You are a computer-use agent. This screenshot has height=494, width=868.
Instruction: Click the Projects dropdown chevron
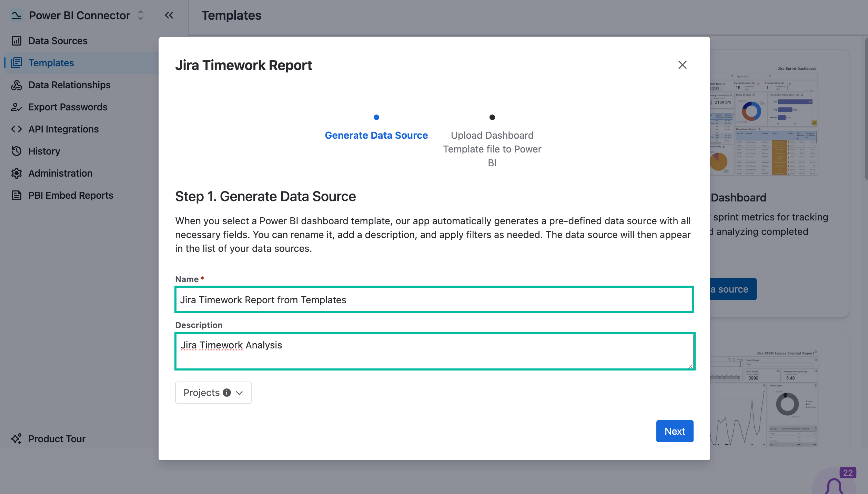(239, 393)
